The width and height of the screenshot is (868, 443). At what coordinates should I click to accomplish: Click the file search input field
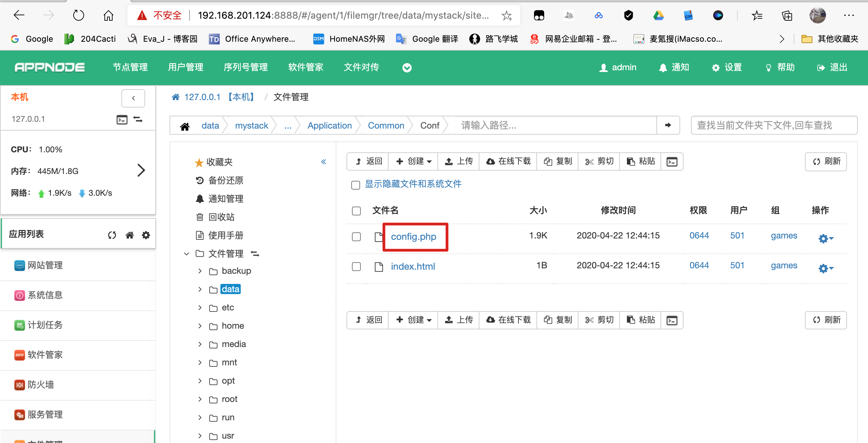pos(774,125)
